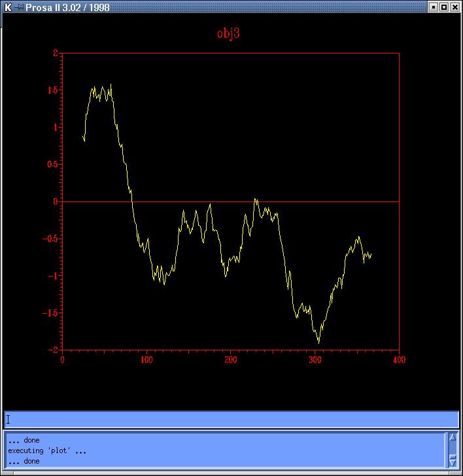Click the x-axis label 200
Image resolution: width=463 pixels, height=476 pixels.
pyautogui.click(x=230, y=359)
